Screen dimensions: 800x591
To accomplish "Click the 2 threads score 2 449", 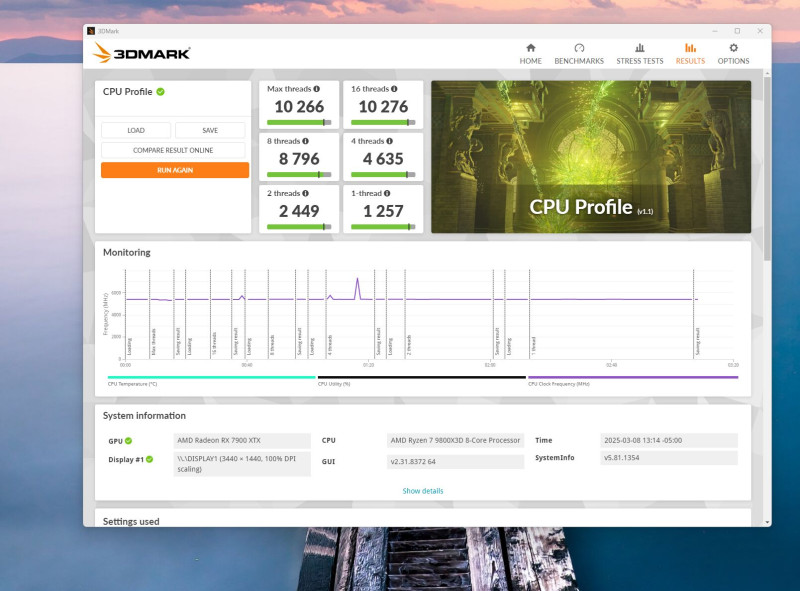I will pos(299,211).
